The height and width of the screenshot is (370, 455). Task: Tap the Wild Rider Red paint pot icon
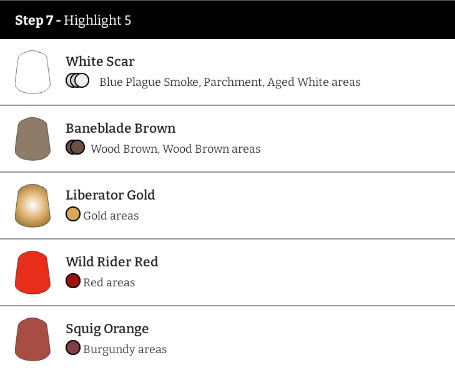pyautogui.click(x=33, y=272)
